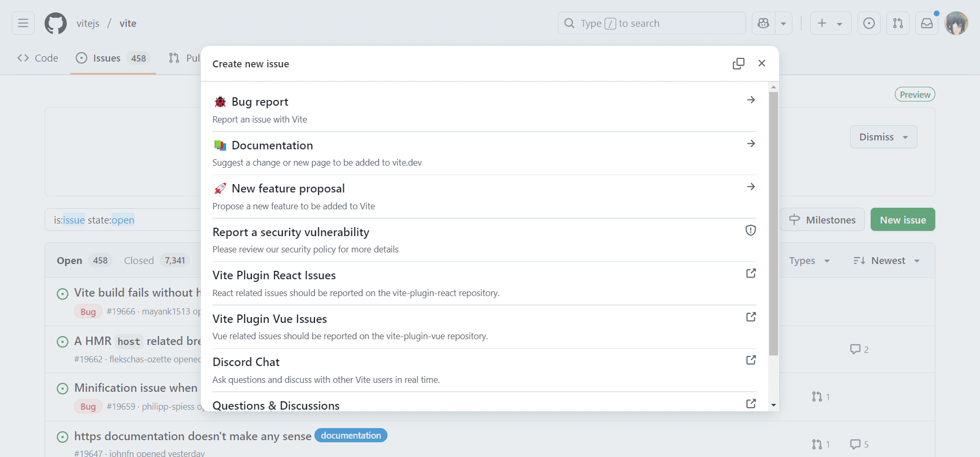This screenshot has width=980, height=457.
Task: Switch to the Code tab
Action: click(x=38, y=58)
